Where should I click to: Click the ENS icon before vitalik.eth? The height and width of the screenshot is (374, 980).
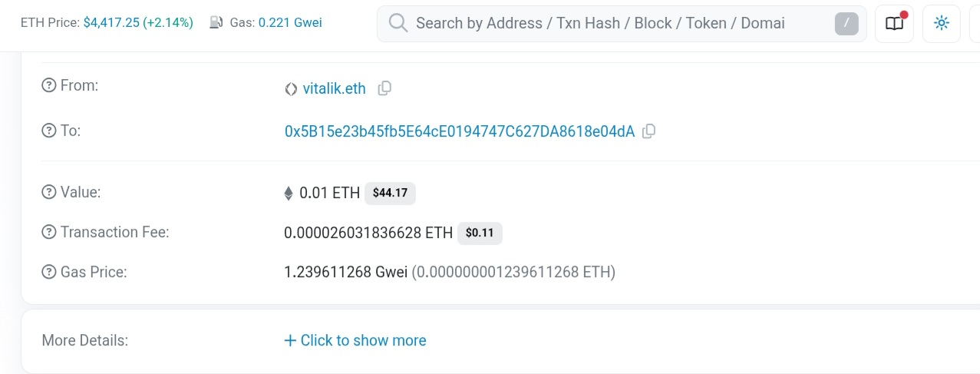pyautogui.click(x=291, y=89)
